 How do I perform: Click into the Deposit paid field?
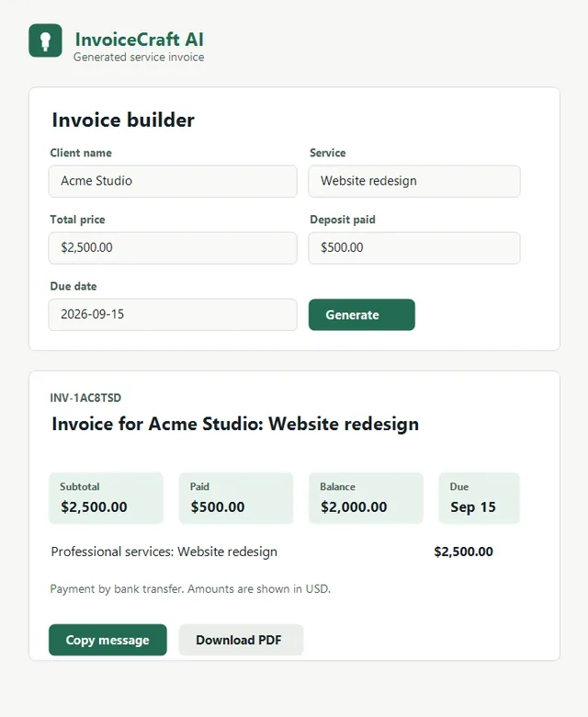(414, 248)
